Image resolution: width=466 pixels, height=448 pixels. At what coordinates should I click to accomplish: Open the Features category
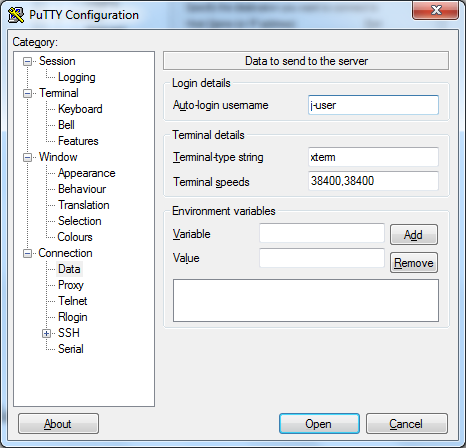coord(78,141)
